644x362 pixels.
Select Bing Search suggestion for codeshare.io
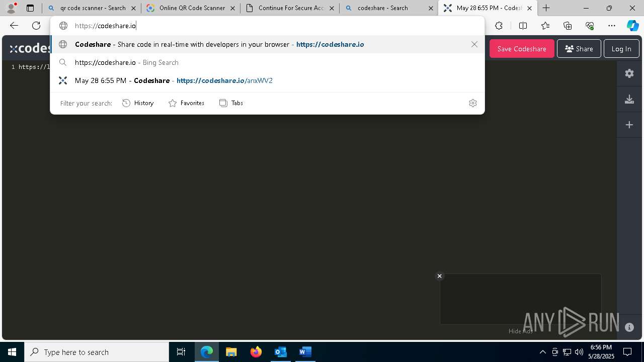coord(267,62)
